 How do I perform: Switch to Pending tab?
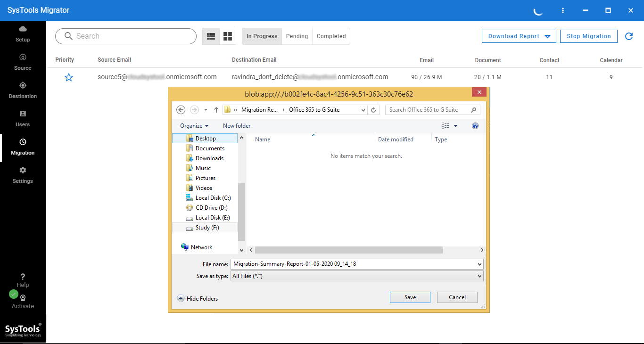297,36
